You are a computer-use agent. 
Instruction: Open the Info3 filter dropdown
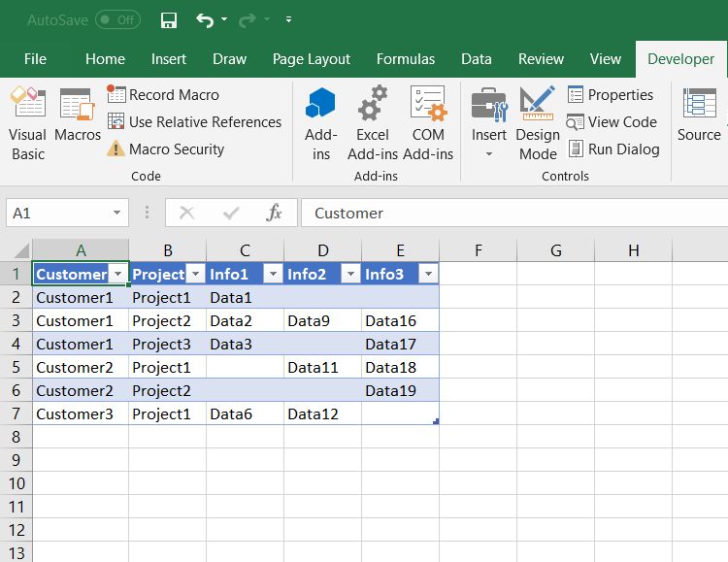click(428, 274)
